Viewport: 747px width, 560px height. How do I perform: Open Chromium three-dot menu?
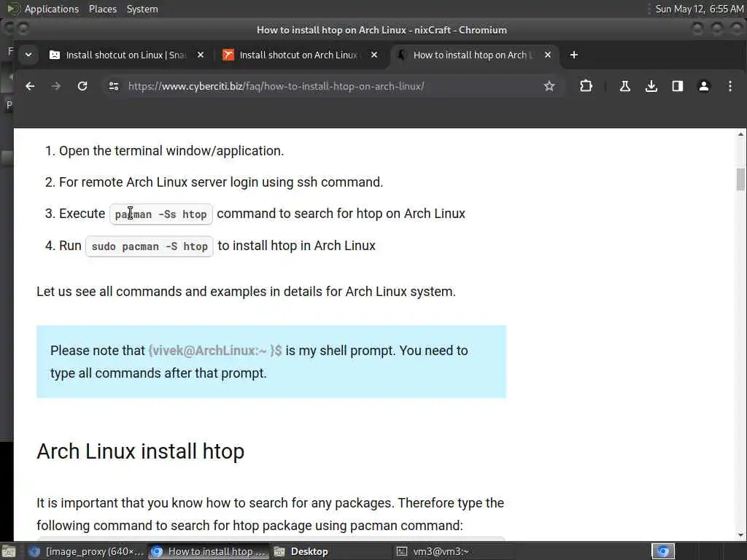coord(729,86)
